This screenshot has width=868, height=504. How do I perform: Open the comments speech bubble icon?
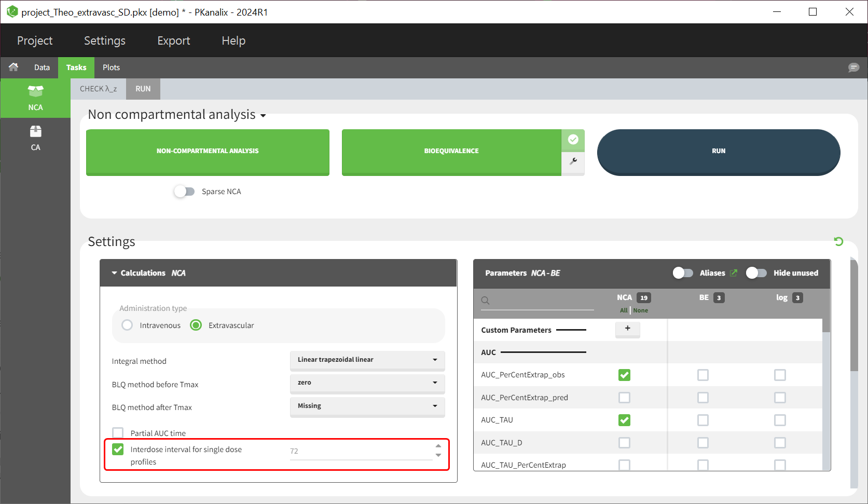click(x=853, y=67)
